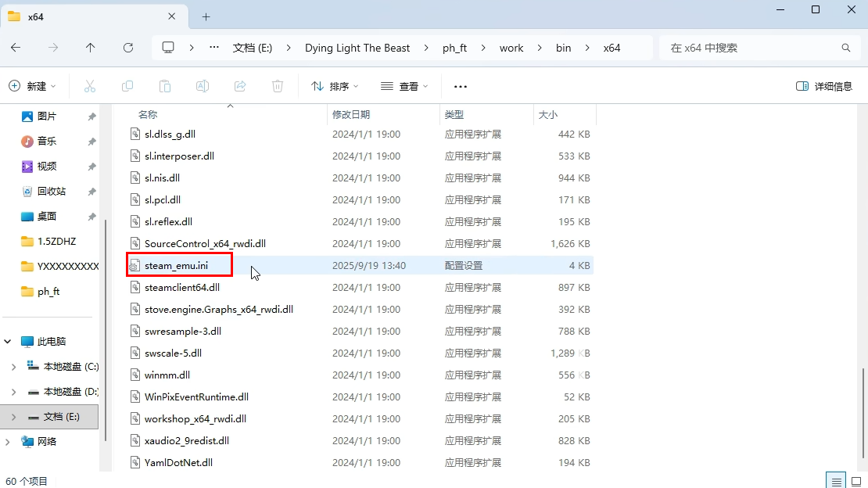Switch to details list view layout
Screen dimensions: 868x488
837,481
